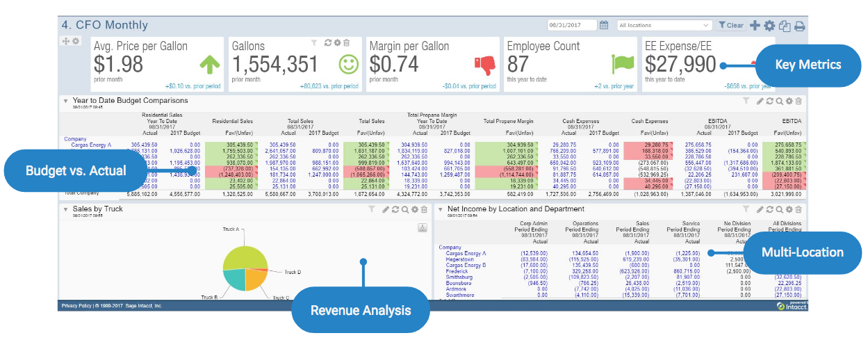The image size is (868, 340).
Task: Click the print dashboard icon
Action: click(800, 26)
